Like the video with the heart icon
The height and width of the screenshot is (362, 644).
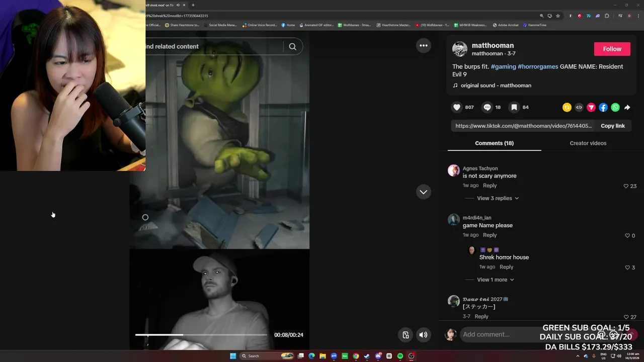[x=457, y=107]
